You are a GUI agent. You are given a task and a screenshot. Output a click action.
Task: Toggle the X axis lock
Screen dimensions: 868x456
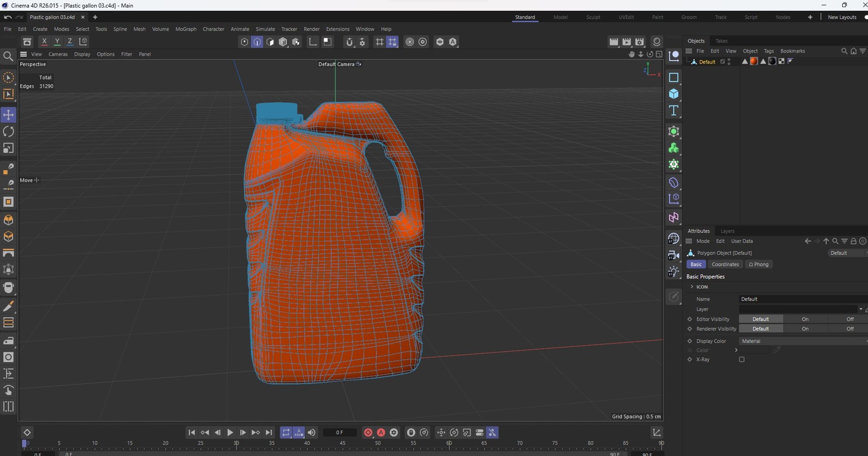point(44,42)
